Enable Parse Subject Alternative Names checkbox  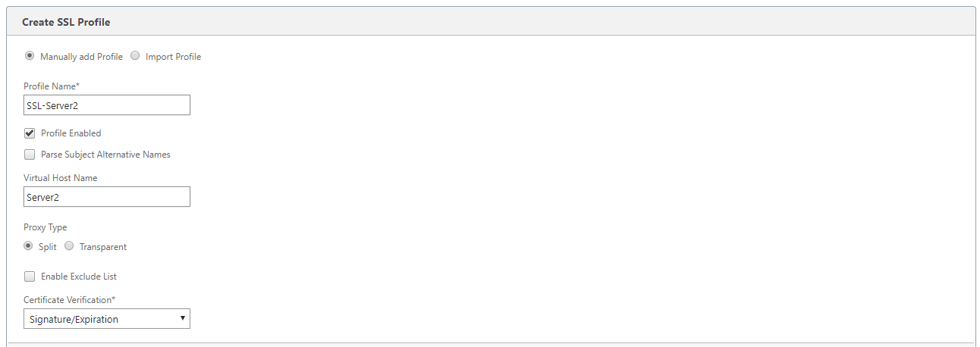click(x=30, y=155)
